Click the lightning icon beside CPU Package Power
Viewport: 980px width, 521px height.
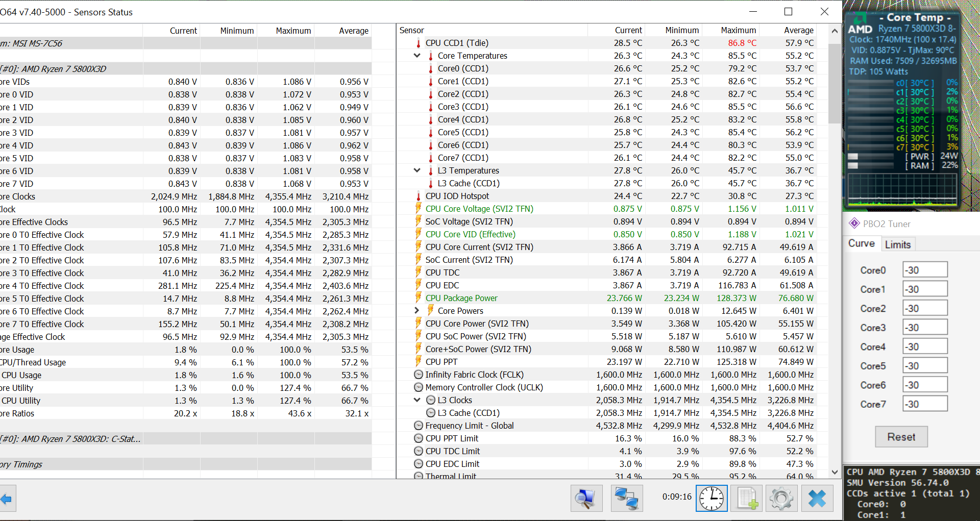pos(419,298)
